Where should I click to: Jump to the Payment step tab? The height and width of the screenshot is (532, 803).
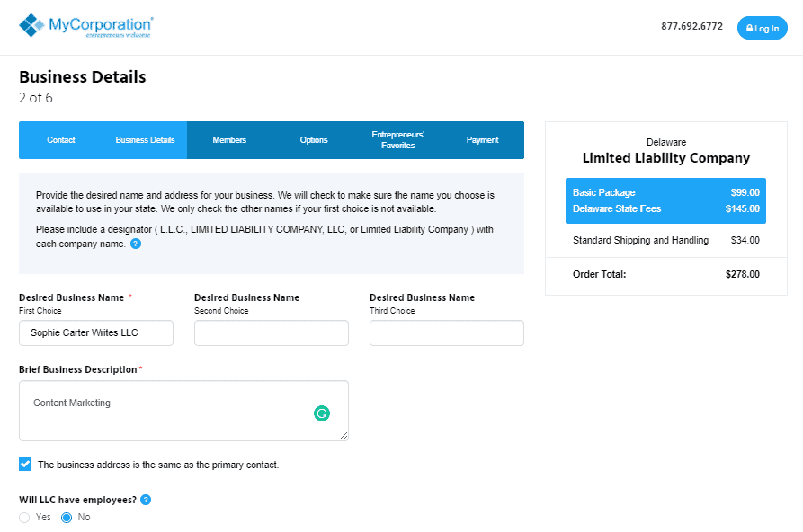(482, 140)
